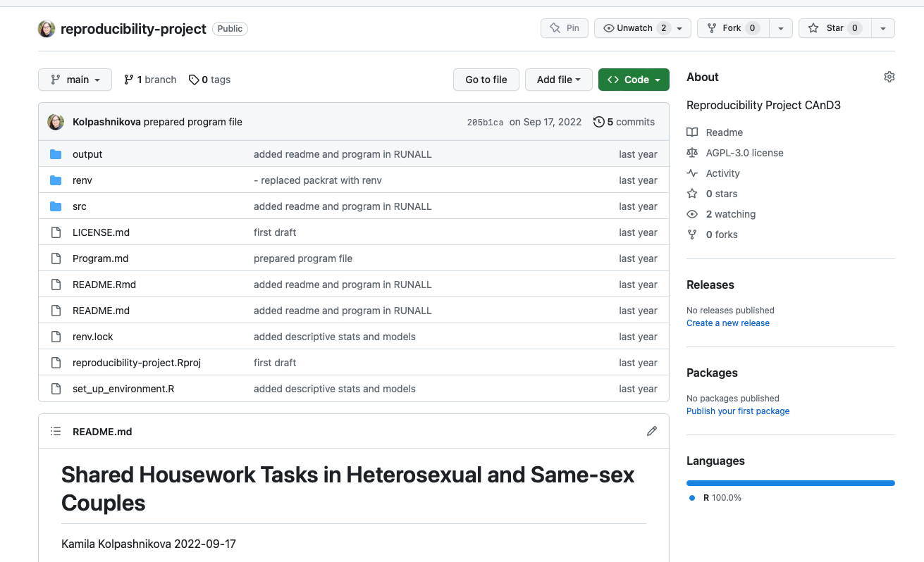
Task: Click the repository owner avatar beside reproducibility-project
Action: point(47,29)
